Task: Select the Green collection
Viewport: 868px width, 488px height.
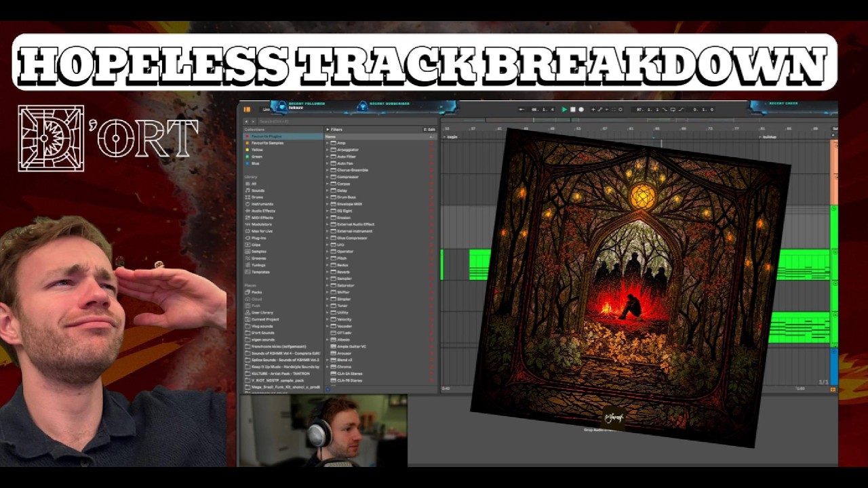Action: pos(256,157)
